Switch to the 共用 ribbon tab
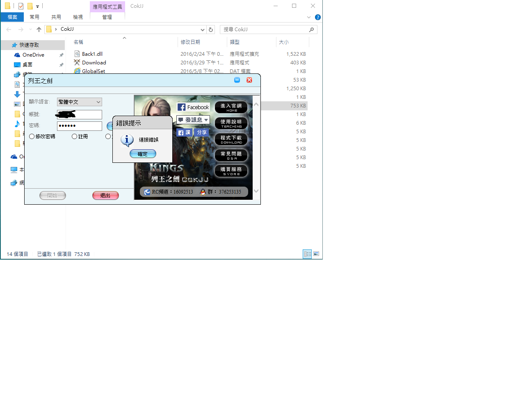This screenshot has height=420, width=525. point(56,17)
